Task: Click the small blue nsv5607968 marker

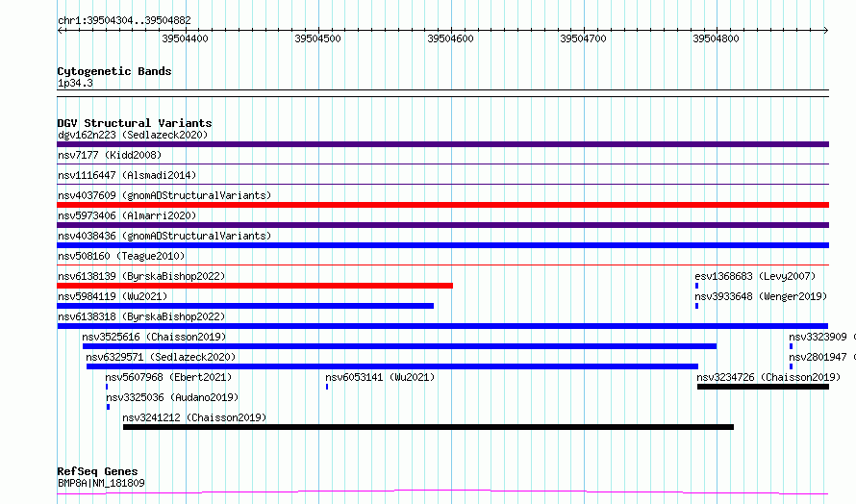Action: pyautogui.click(x=107, y=387)
